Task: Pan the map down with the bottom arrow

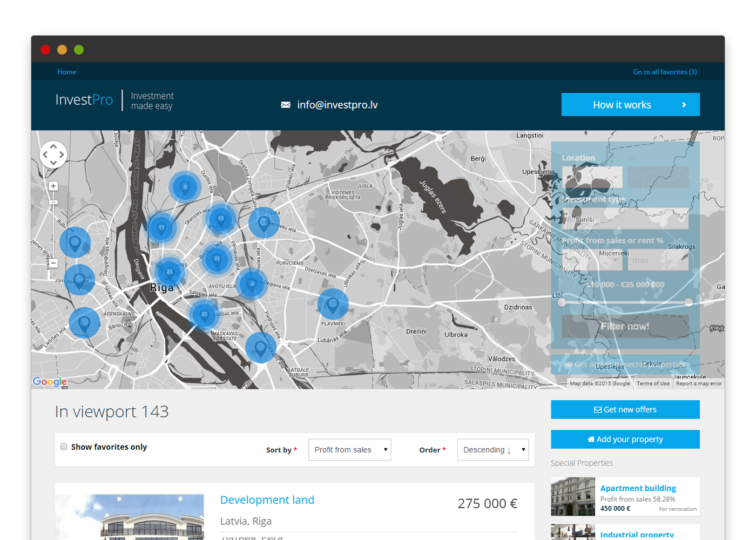Action: point(53,163)
